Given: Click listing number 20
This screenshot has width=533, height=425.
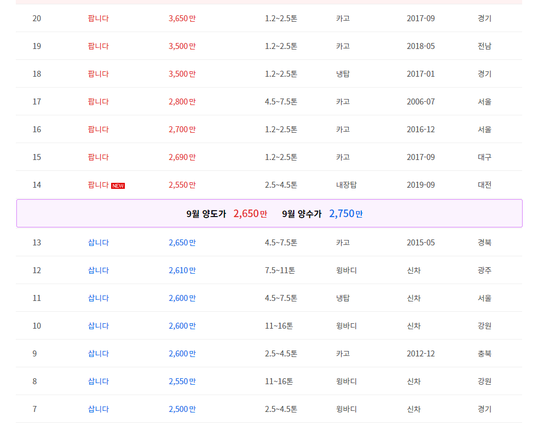Looking at the screenshot, I should point(37,18).
